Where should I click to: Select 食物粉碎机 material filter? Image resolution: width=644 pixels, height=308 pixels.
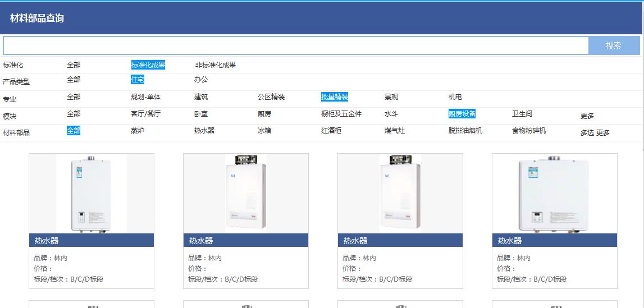pos(528,131)
